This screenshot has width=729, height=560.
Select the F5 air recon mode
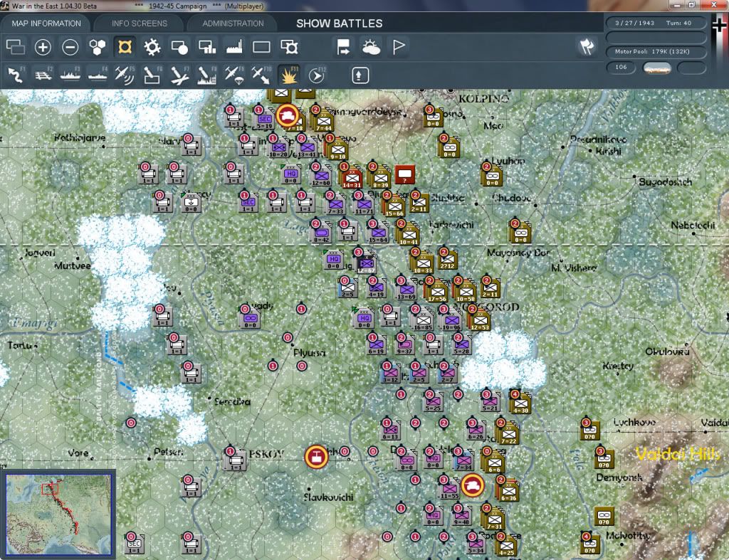[125, 75]
